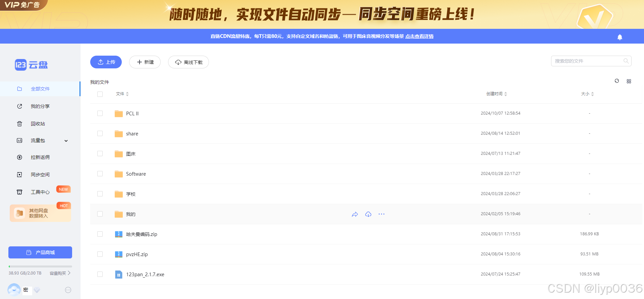Toggle the select-all files checkbox
The width and height of the screenshot is (644, 299).
100,94
